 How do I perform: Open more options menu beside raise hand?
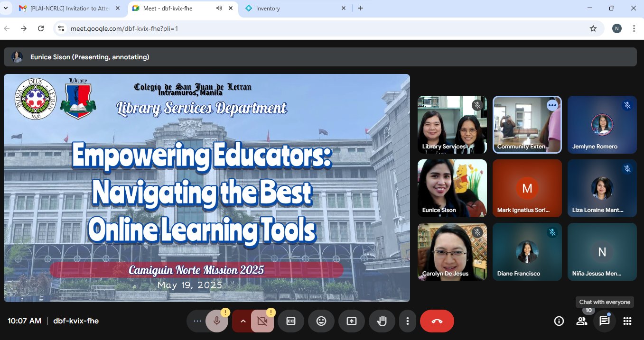click(407, 321)
